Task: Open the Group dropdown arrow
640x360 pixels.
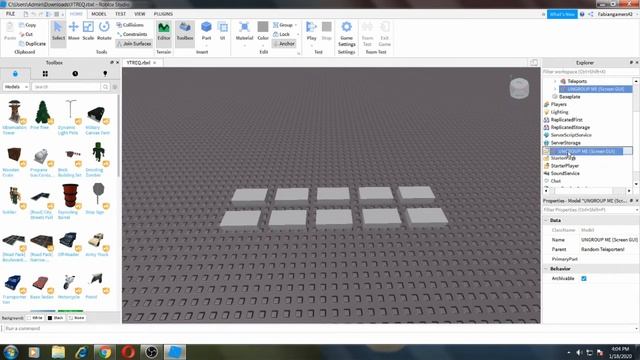Action: (296, 25)
